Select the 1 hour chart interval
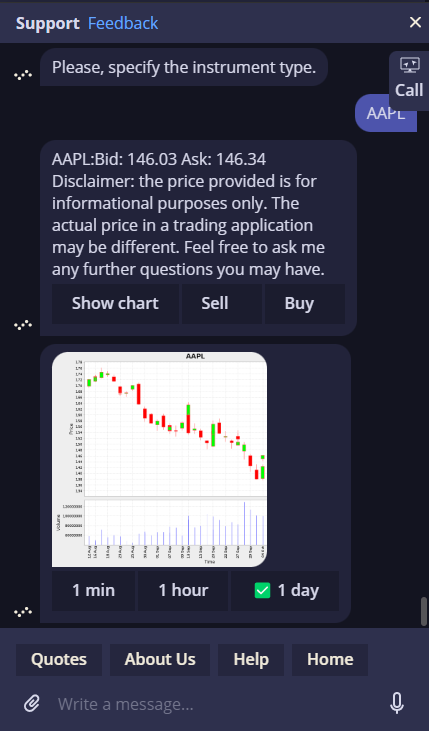This screenshot has height=731, width=429. [183, 591]
